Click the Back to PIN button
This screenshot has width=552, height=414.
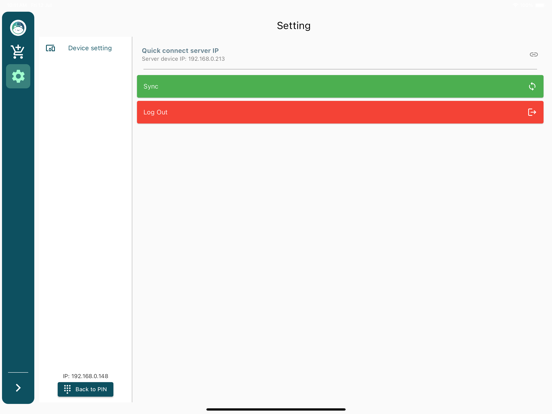(86, 389)
